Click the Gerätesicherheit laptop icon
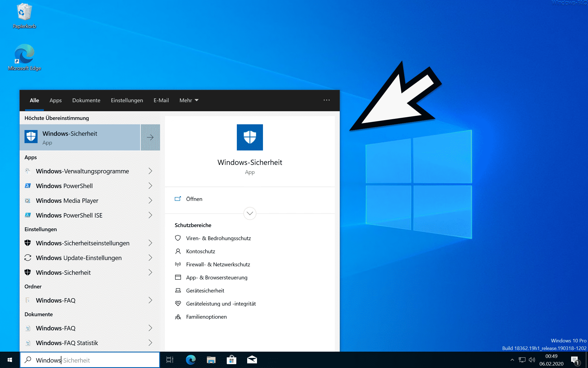588x368 pixels. tap(178, 290)
